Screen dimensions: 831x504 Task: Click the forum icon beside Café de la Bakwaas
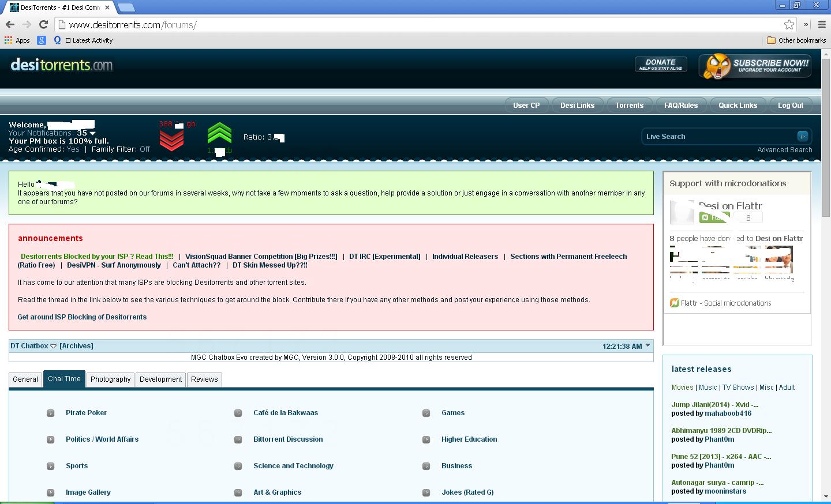tap(238, 413)
